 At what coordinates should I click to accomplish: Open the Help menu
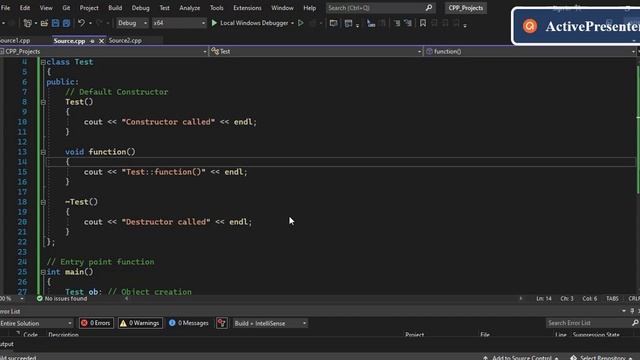pyautogui.click(x=309, y=8)
